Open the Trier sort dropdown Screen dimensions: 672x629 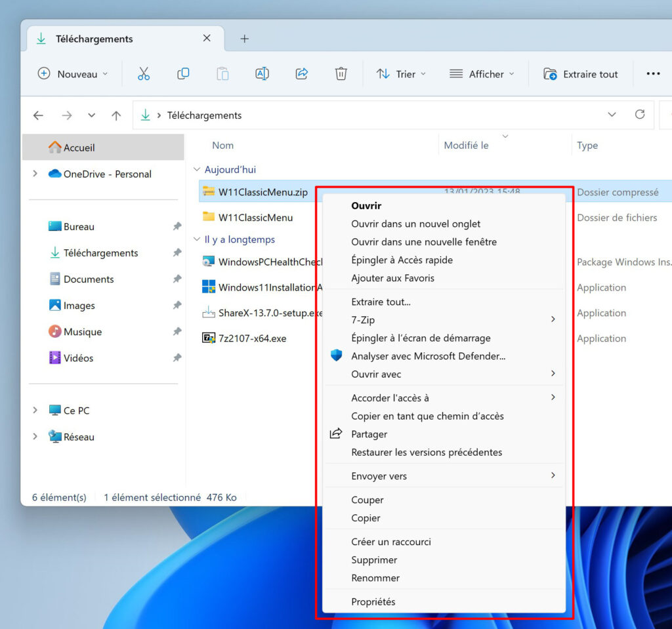[401, 73]
